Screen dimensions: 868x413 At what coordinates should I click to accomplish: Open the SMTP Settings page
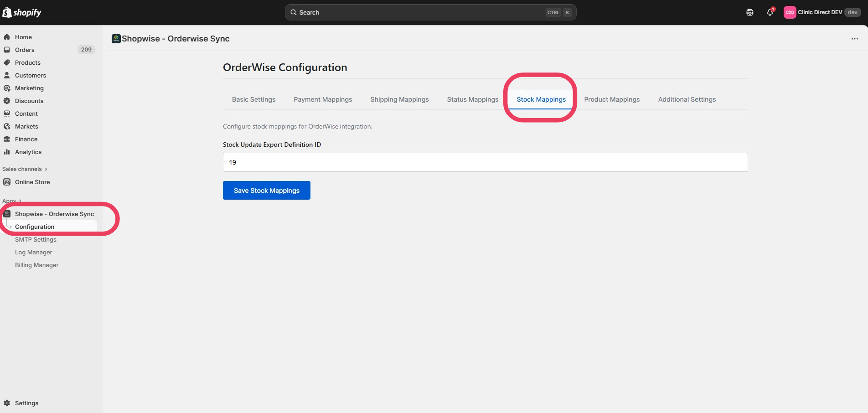tap(36, 239)
